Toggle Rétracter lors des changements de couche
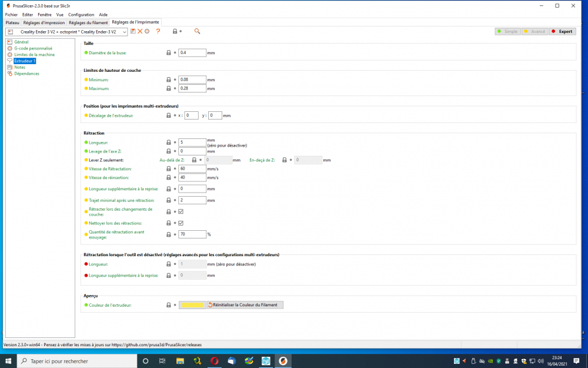Image resolution: width=588 pixels, height=368 pixels. (181, 212)
